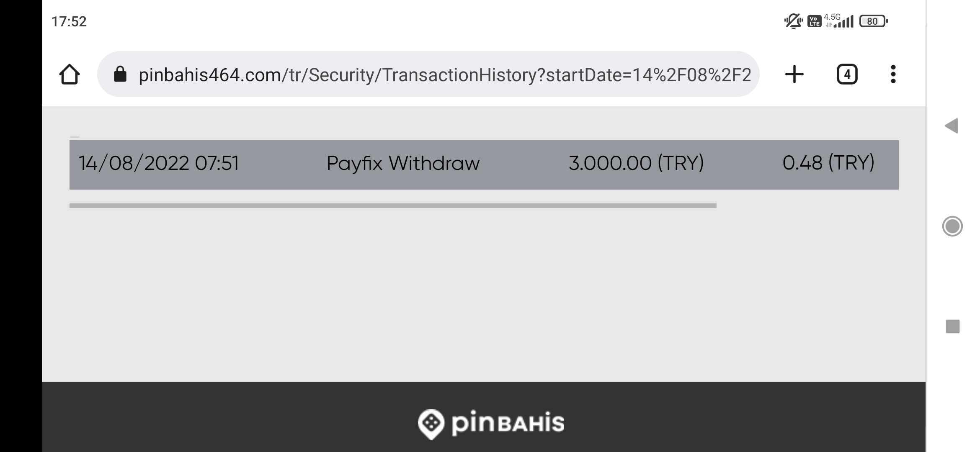Click the Payfix Withdraw transaction label
980x452 pixels.
click(x=403, y=163)
